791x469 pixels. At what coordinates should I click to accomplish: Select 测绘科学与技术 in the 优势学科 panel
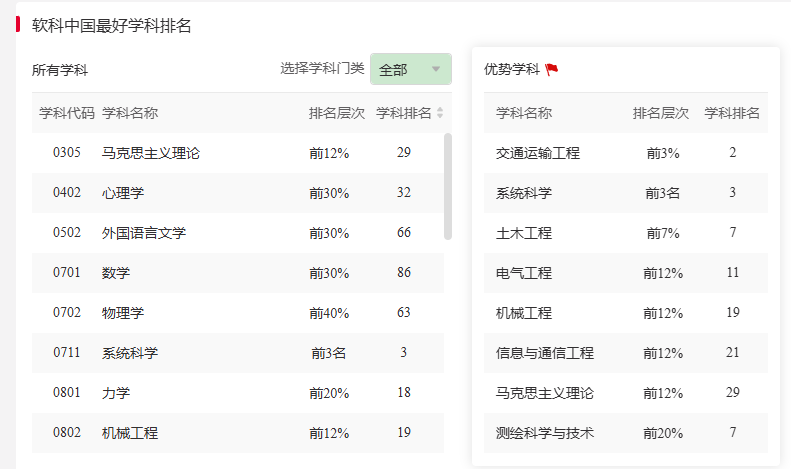[x=544, y=433]
